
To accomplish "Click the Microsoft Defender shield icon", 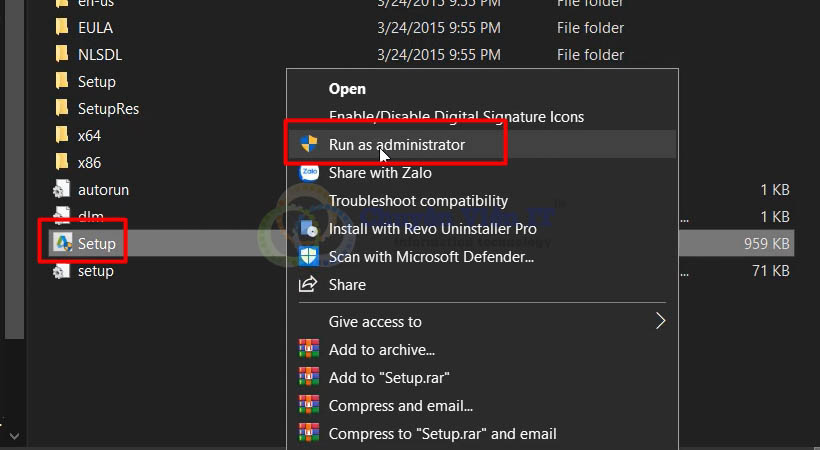I will (x=309, y=256).
